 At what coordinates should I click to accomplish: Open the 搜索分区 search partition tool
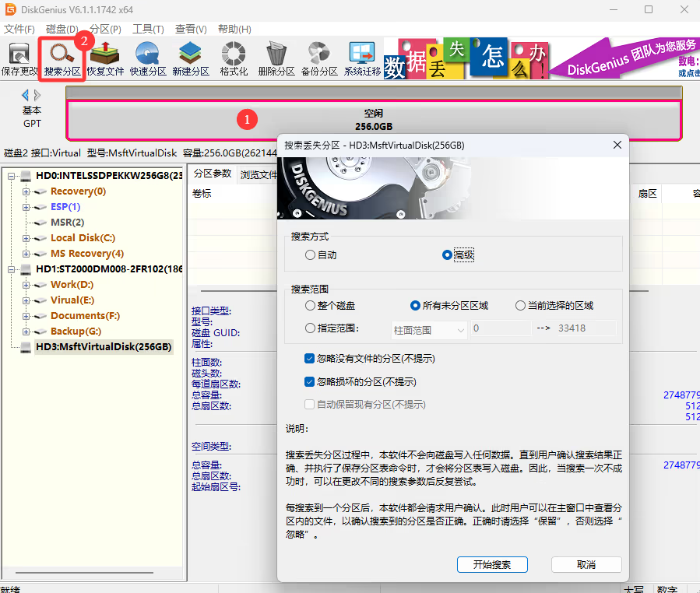click(x=62, y=59)
